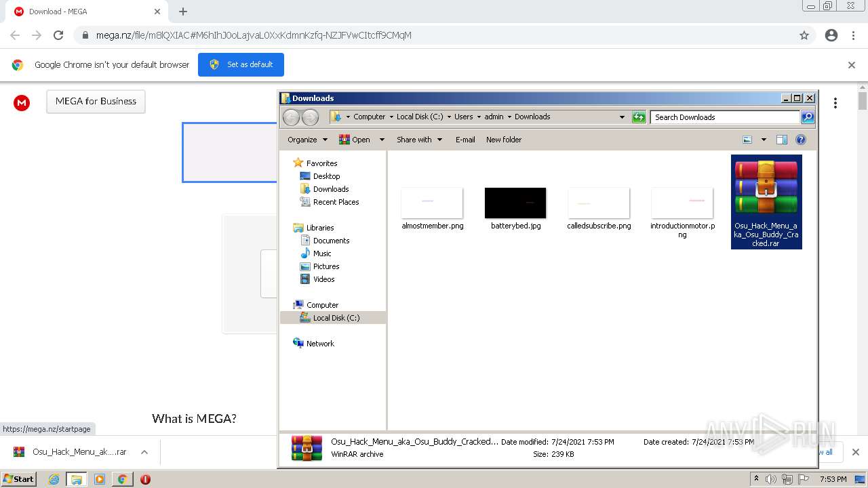Click the Windows Start button
This screenshot has width=868, height=488.
point(19,479)
